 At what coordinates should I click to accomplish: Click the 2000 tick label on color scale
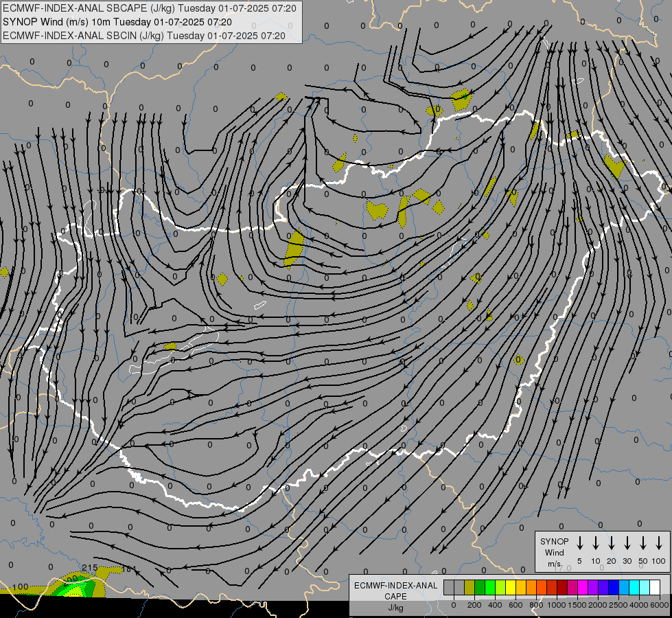click(598, 605)
